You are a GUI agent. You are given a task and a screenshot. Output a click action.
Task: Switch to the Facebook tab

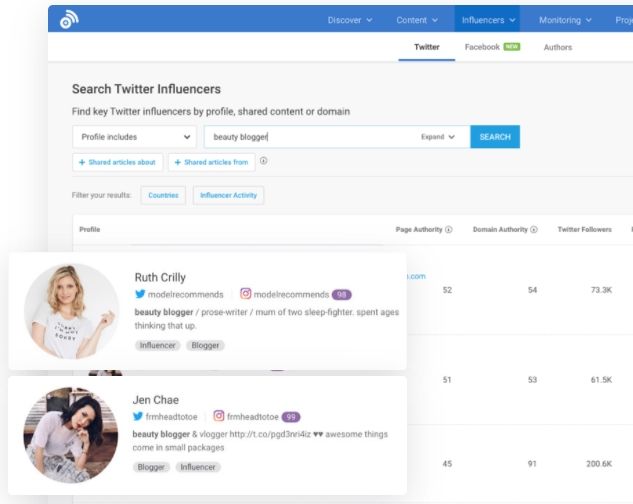coord(482,47)
